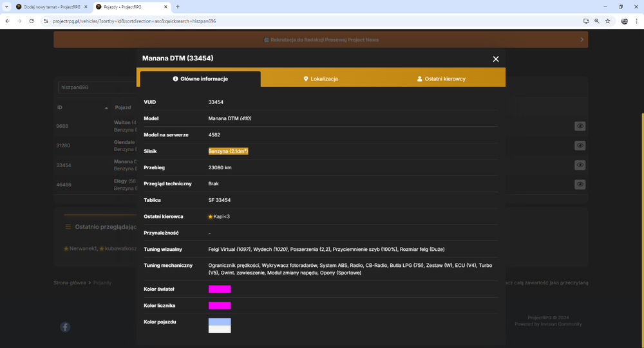This screenshot has width=644, height=348.
Task: Click the eye icon for vehicle 9688
Action: (580, 126)
